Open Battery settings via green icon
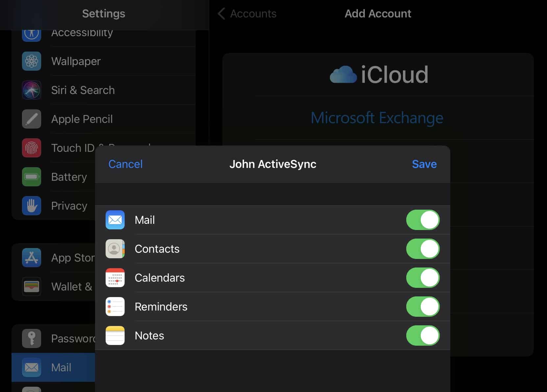 (x=32, y=177)
